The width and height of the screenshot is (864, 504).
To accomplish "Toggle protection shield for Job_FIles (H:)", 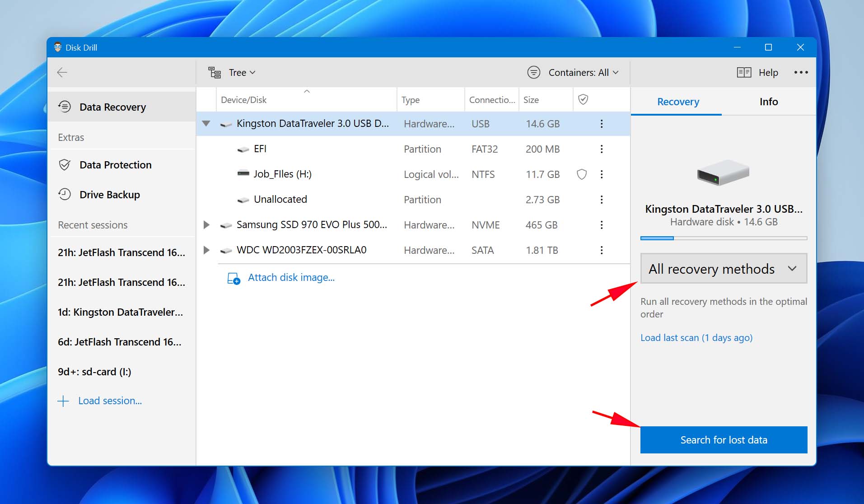I will pyautogui.click(x=582, y=174).
